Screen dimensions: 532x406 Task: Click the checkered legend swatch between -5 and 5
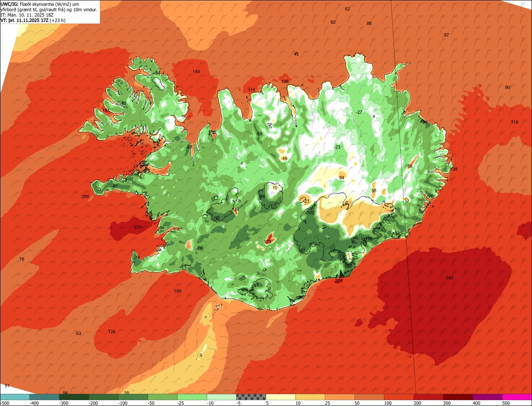tap(251, 397)
